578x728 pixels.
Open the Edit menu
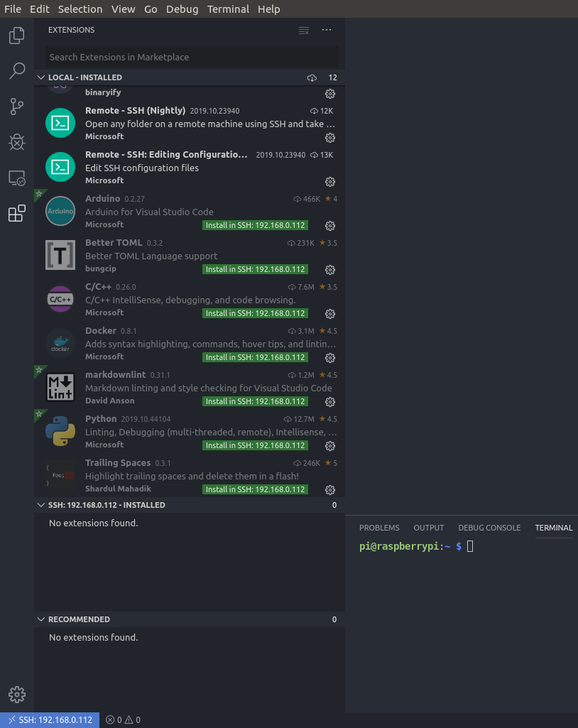pyautogui.click(x=40, y=9)
